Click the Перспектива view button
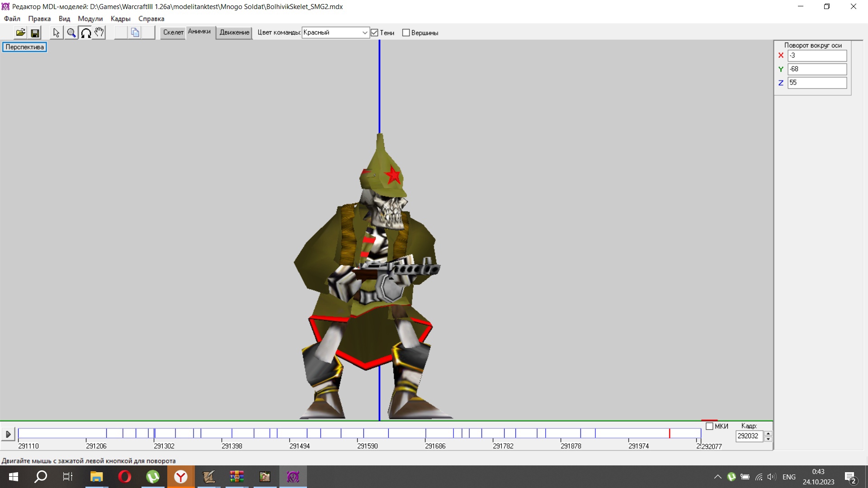 click(x=24, y=47)
